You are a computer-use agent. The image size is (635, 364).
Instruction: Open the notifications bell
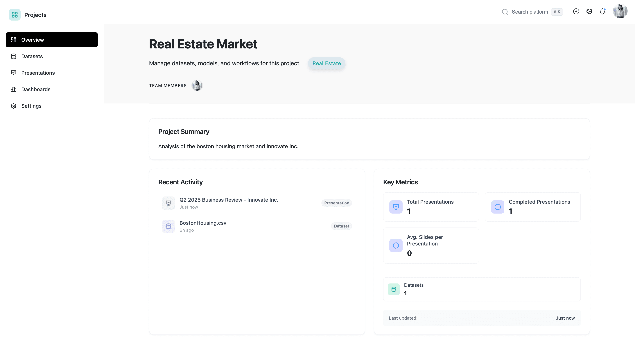[x=602, y=12]
